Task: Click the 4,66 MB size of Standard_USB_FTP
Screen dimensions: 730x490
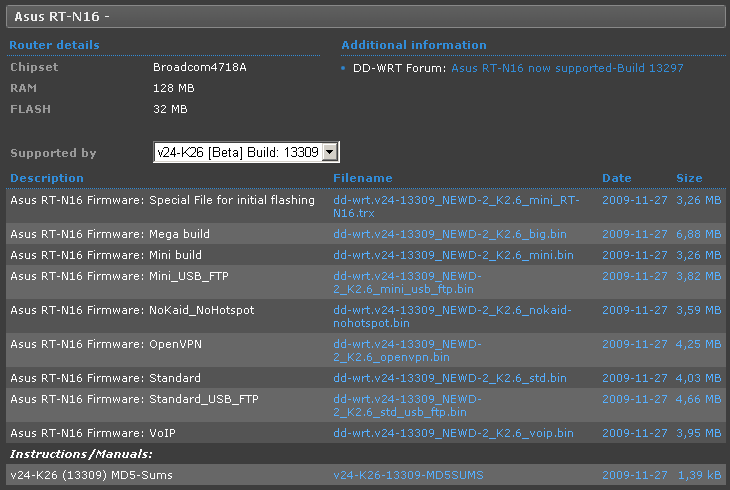Action: pyautogui.click(x=699, y=399)
